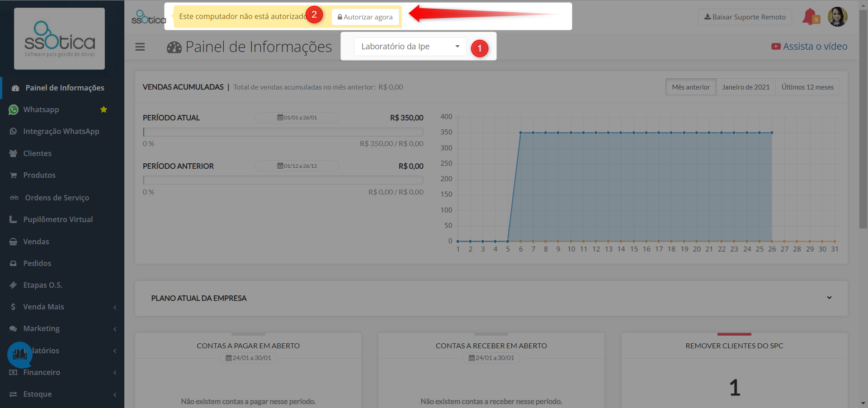Image resolution: width=868 pixels, height=408 pixels.
Task: Expand the Marketing submenu arrow
Action: pyautogui.click(x=115, y=329)
